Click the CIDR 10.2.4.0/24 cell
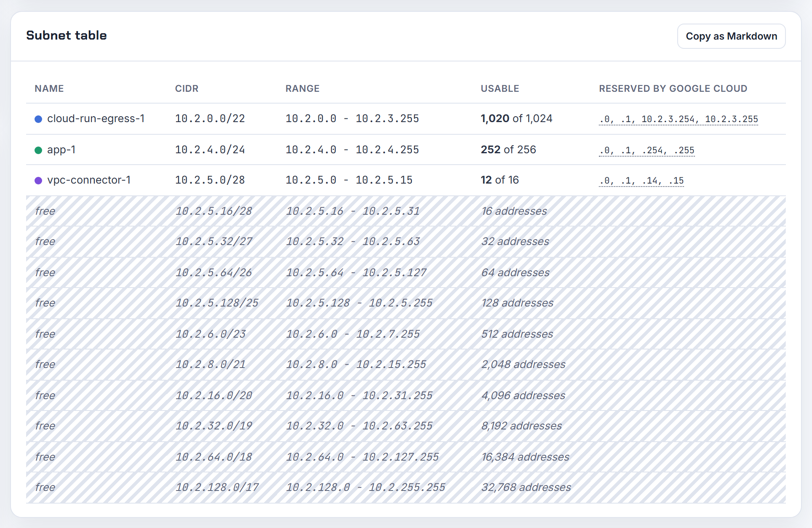This screenshot has height=528, width=812. tap(210, 150)
